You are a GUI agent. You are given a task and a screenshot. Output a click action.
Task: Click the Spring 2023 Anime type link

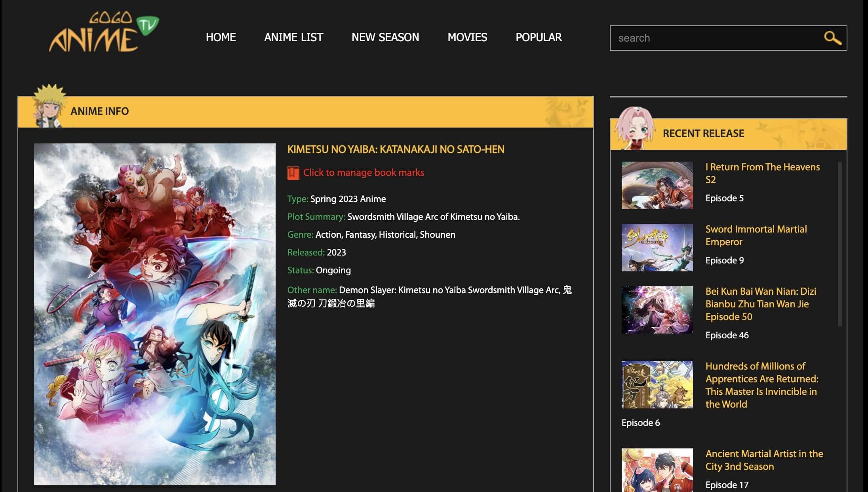point(348,199)
